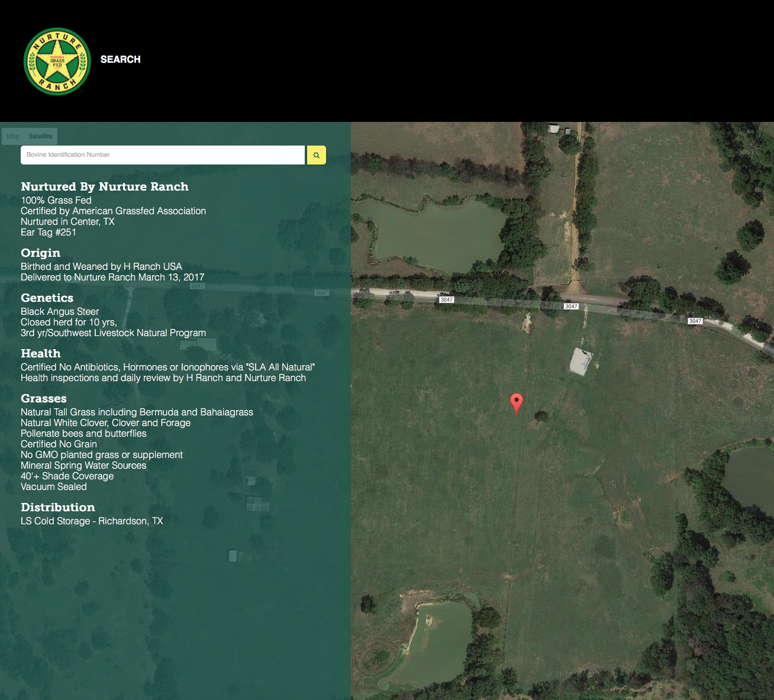Click 'Health inspections and daily review' line
This screenshot has height=700, width=774.
coord(163,378)
